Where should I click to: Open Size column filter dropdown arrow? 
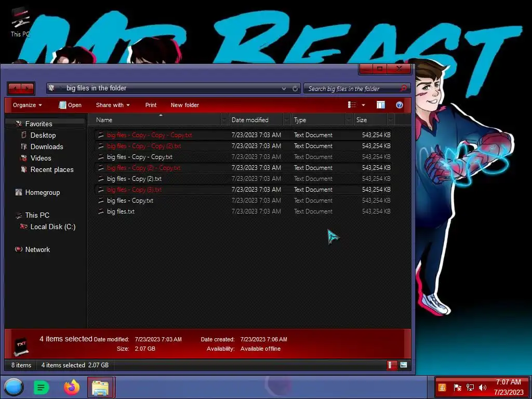click(391, 120)
